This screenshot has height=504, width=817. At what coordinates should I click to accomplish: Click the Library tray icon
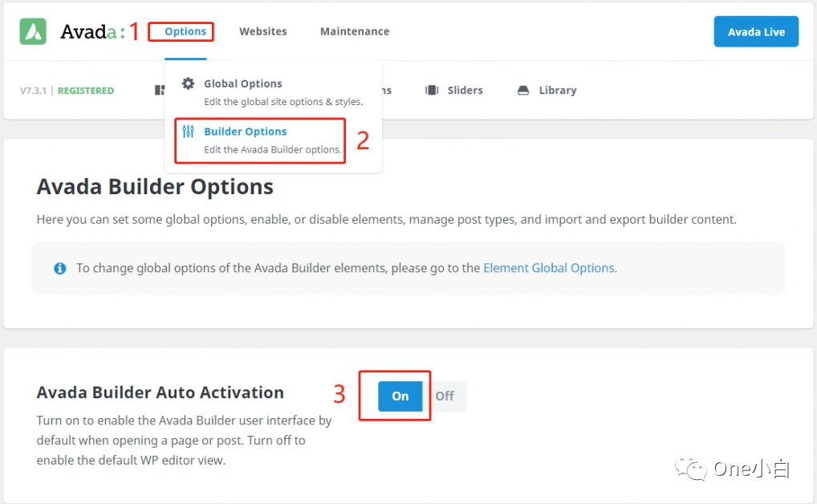523,91
